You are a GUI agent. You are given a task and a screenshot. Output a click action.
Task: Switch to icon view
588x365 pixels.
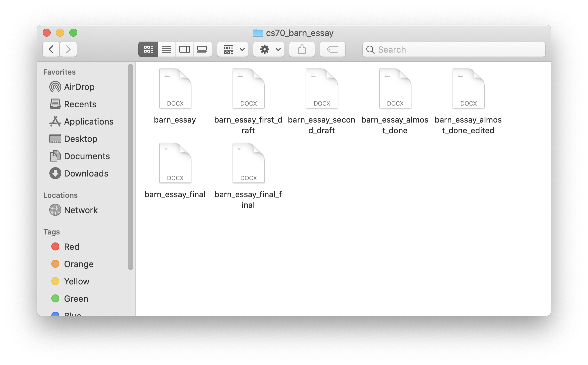pos(148,49)
